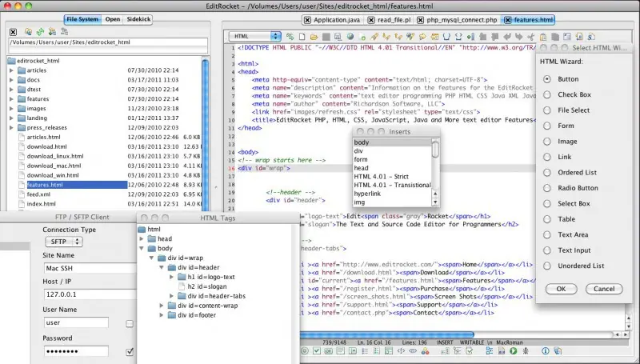Click the green play icon in bottom toolbar
Screen dimensions: 640x364
pyautogui.click(x=513, y=351)
